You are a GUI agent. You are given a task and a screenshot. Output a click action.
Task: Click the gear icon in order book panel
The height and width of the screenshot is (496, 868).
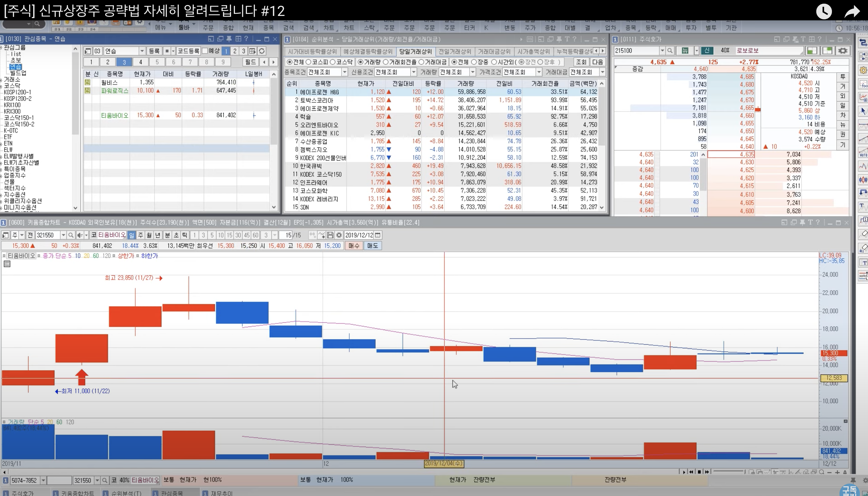click(x=843, y=51)
